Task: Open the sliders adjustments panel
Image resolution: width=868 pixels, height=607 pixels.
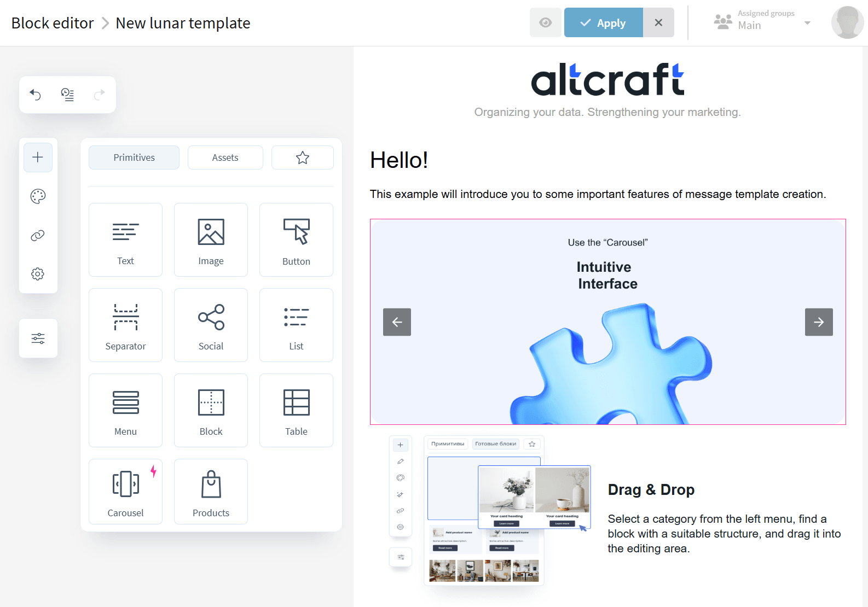Action: tap(38, 338)
